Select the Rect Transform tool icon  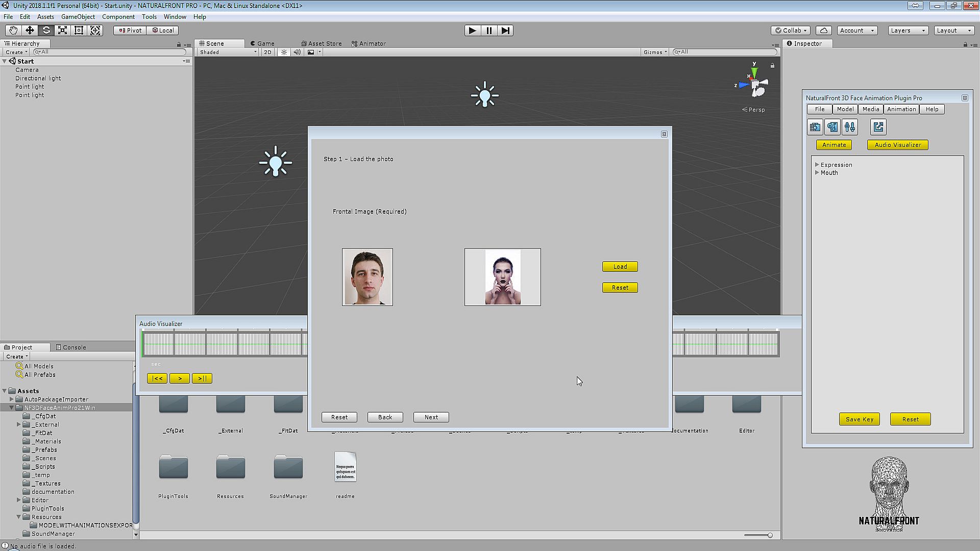79,31
